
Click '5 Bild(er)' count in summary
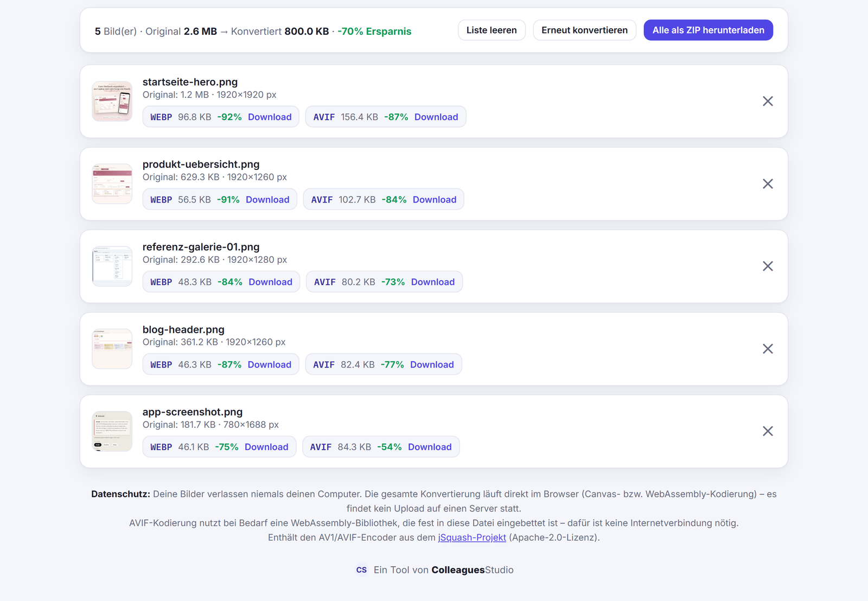[116, 31]
